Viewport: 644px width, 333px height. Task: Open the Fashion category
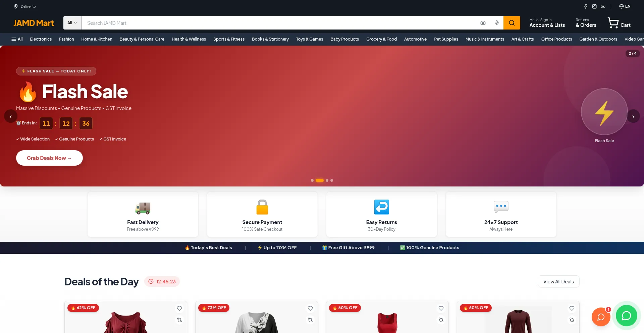point(66,39)
